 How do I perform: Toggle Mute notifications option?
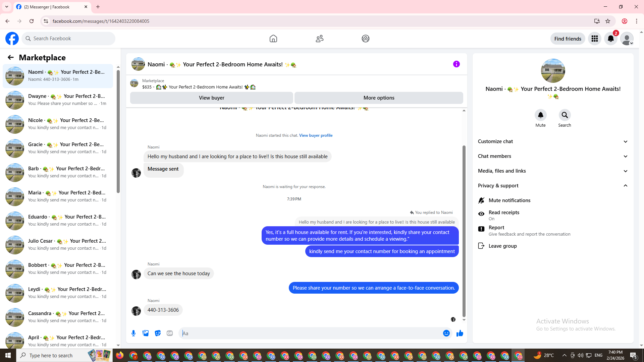[x=509, y=200]
